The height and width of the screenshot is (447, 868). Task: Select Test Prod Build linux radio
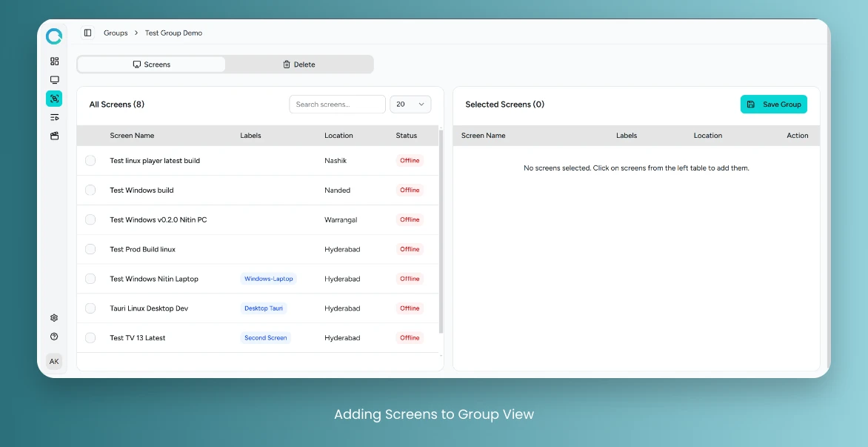[90, 249]
